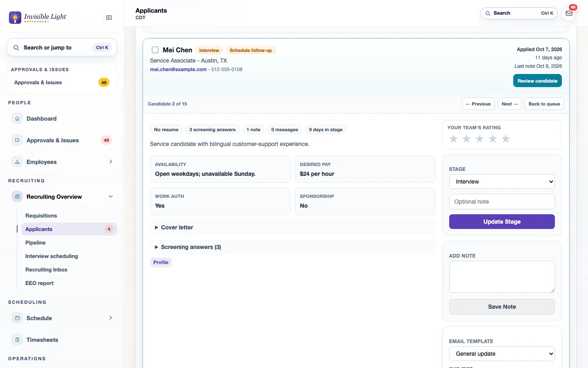
Task: Rate candidate three stars
Action: pos(479,139)
